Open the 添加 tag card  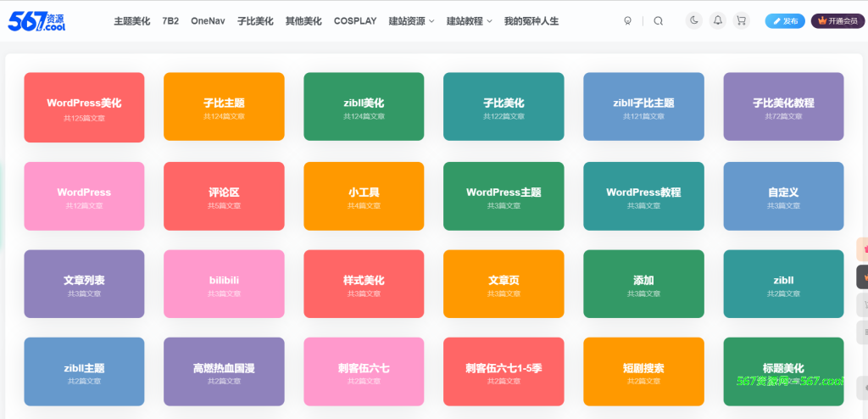(644, 284)
